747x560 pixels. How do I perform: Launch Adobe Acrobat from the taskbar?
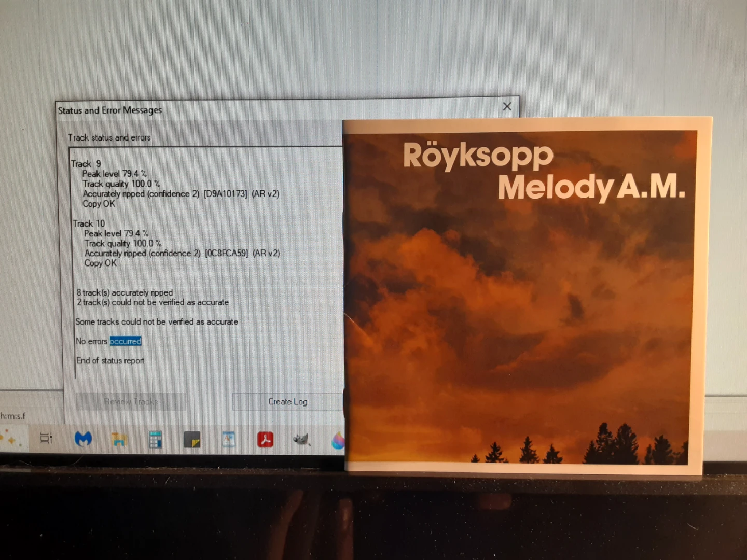point(265,440)
